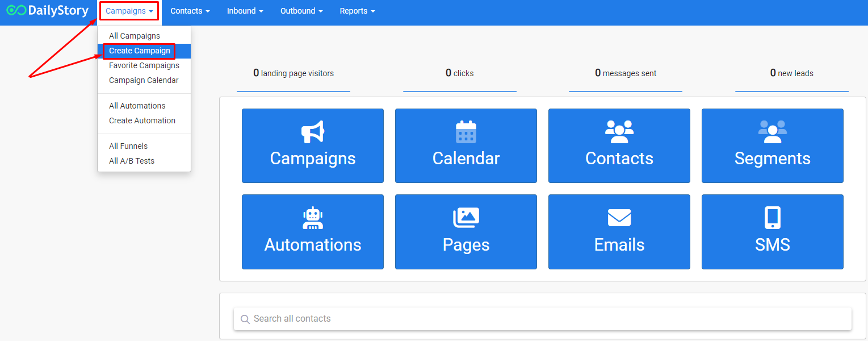This screenshot has height=341, width=868.
Task: Click the people icon on Contacts tile
Action: [619, 132]
